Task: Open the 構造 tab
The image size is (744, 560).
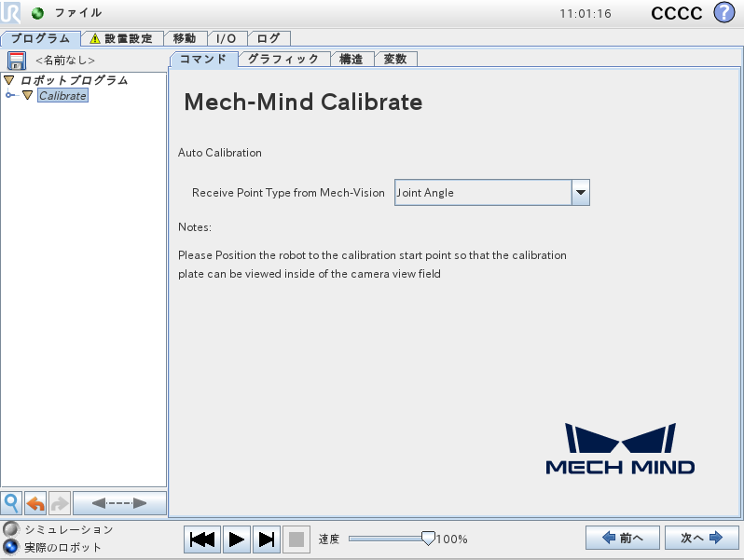Action: point(351,60)
